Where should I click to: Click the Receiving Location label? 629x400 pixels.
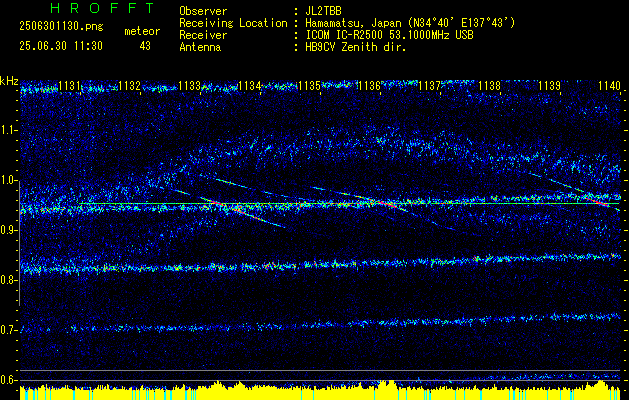click(233, 23)
